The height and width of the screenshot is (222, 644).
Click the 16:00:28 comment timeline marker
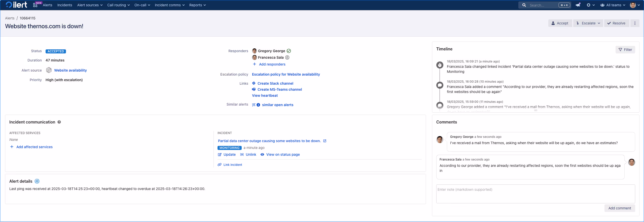tap(440, 85)
